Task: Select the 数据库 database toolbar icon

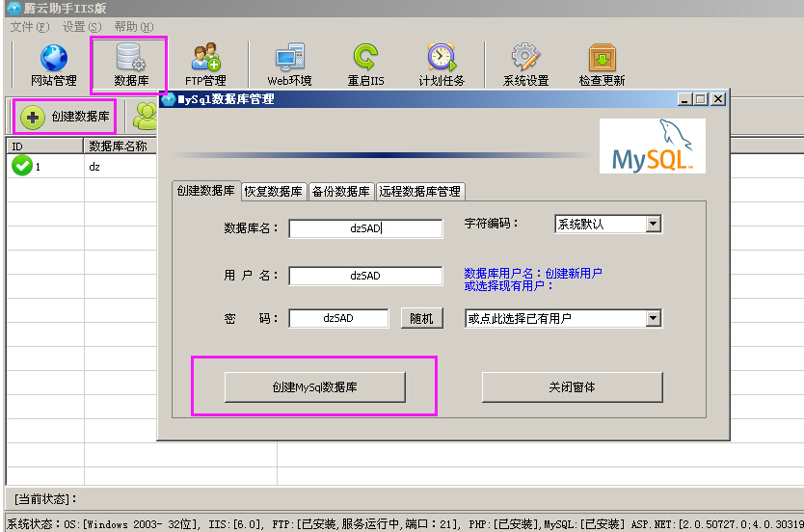Action: tap(131, 66)
